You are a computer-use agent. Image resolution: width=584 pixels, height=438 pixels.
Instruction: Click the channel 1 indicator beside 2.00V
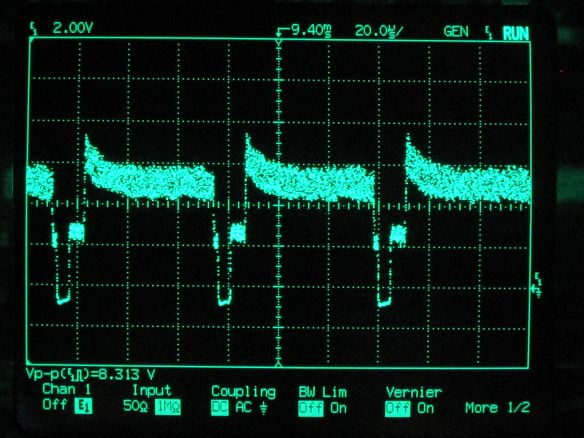tap(34, 29)
